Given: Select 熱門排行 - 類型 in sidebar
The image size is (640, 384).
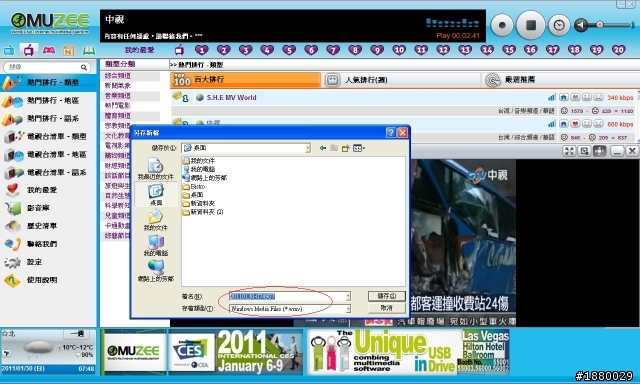Looking at the screenshot, I should [48, 82].
